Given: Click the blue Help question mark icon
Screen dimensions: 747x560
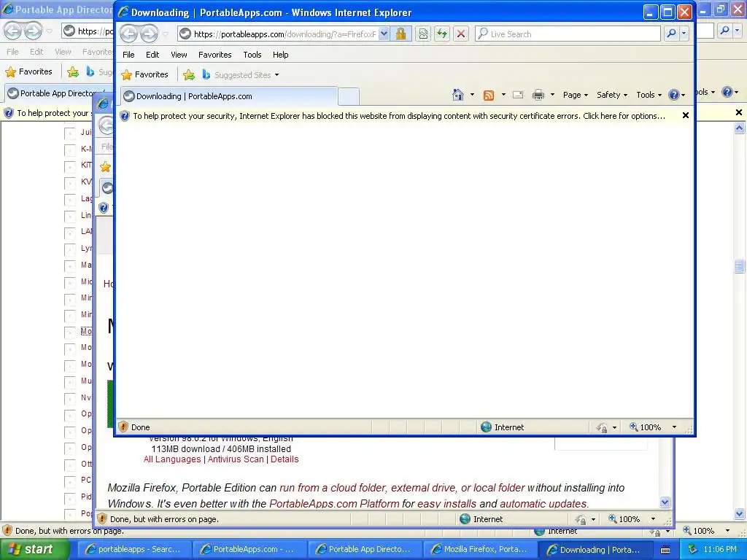Looking at the screenshot, I should pyautogui.click(x=673, y=95).
